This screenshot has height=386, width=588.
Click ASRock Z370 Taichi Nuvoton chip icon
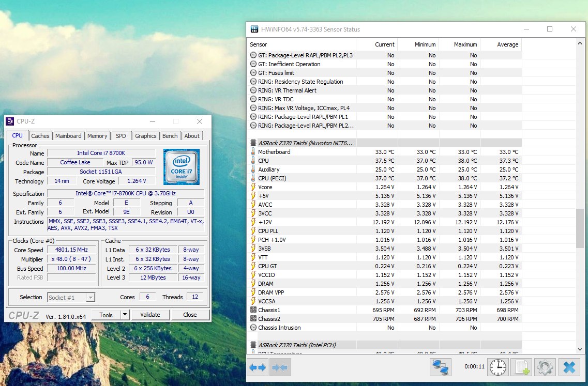253,143
